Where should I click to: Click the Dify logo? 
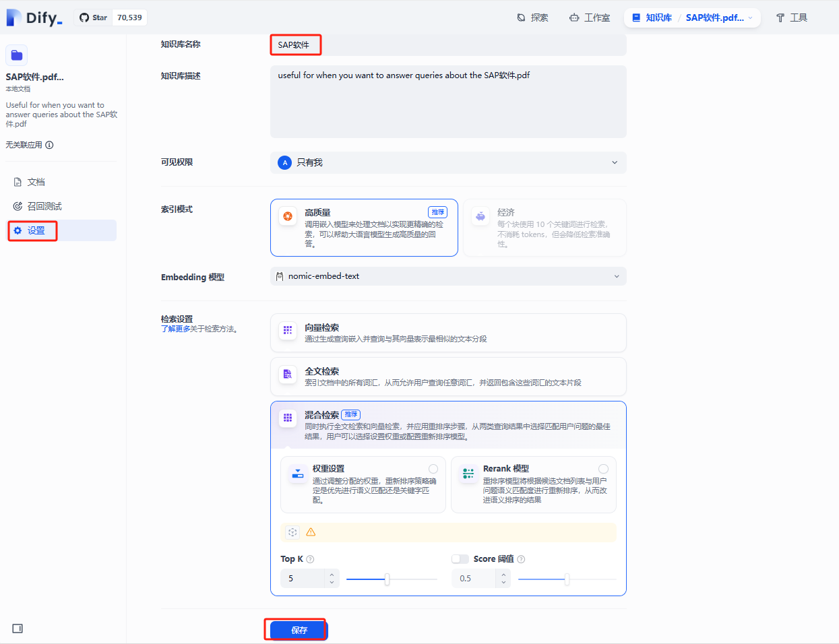tap(34, 18)
